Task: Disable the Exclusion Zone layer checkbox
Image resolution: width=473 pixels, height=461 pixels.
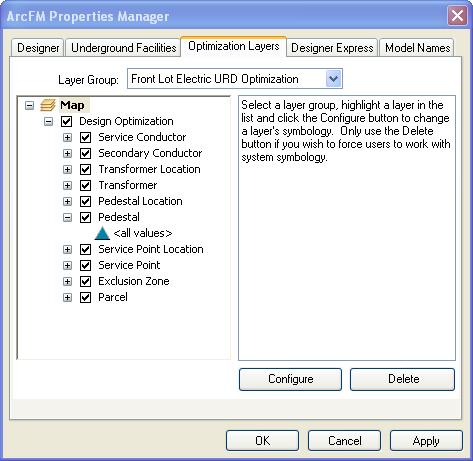Action: (x=86, y=281)
